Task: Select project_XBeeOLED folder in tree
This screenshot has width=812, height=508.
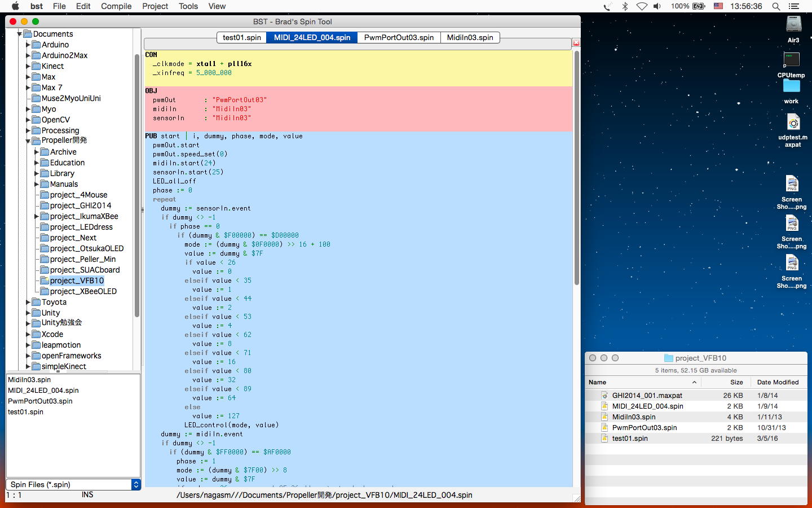Action: pos(83,291)
